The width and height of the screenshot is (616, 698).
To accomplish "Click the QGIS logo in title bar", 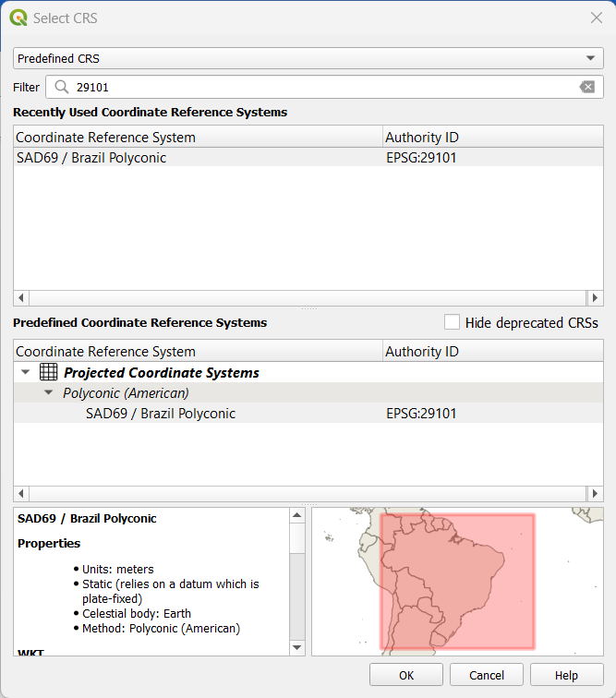I will [x=18, y=18].
